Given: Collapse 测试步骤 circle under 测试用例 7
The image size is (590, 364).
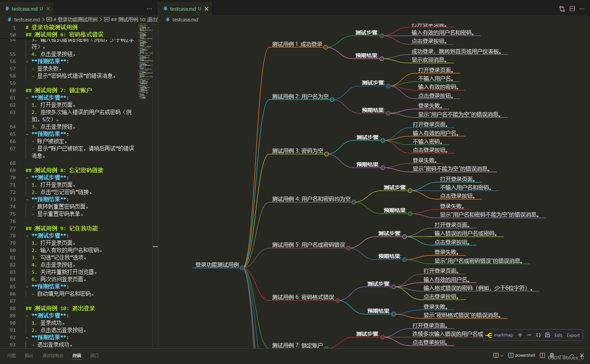Looking at the screenshot, I should (382, 337).
